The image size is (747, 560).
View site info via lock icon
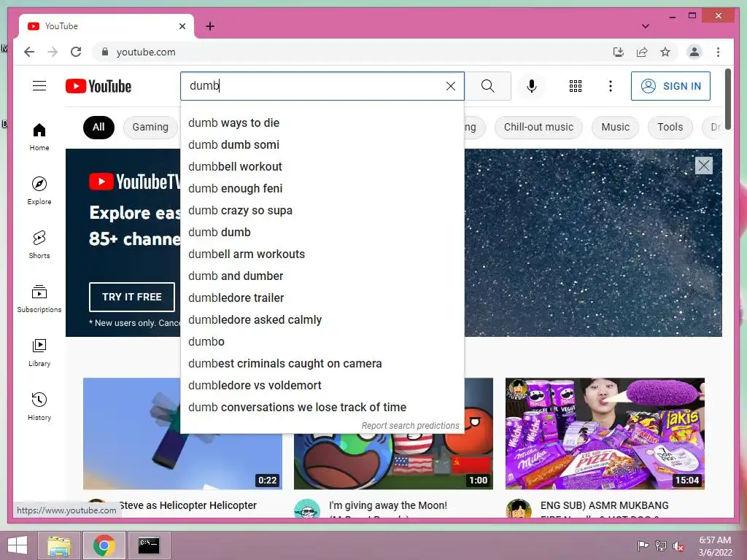coord(105,52)
